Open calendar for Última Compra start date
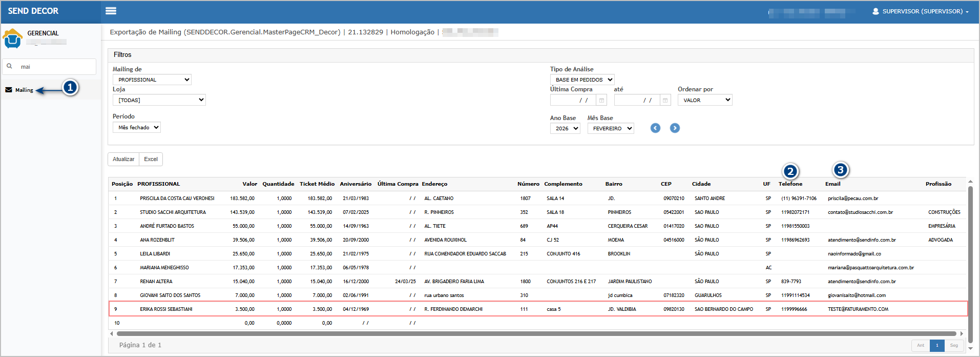The width and height of the screenshot is (980, 357). tap(602, 101)
